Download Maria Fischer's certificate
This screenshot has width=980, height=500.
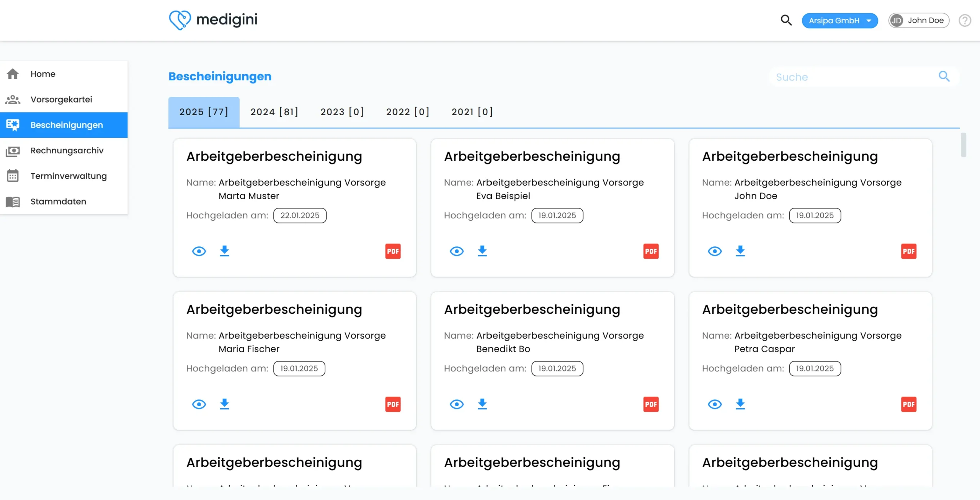click(x=224, y=404)
